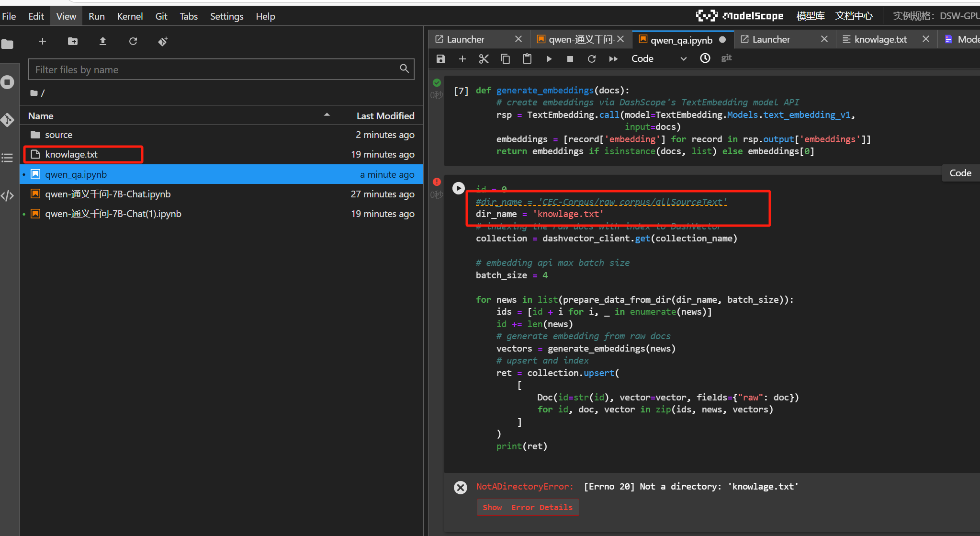Sort files by Name column header

[181, 116]
